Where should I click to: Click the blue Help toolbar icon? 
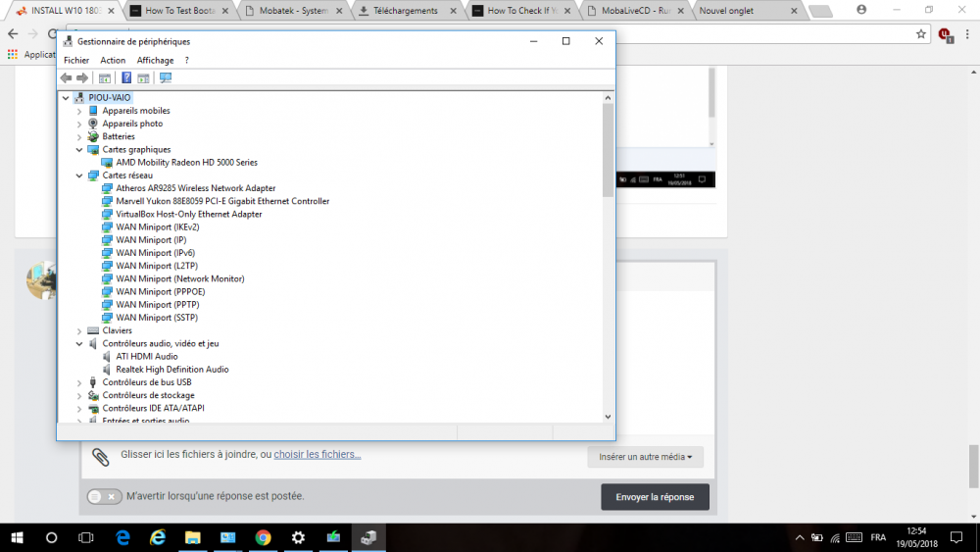pyautogui.click(x=126, y=78)
